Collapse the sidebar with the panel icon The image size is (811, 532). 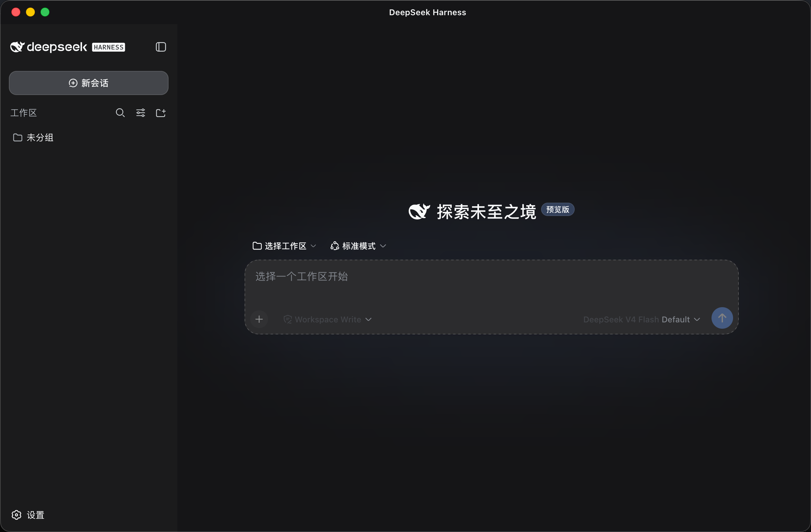161,47
